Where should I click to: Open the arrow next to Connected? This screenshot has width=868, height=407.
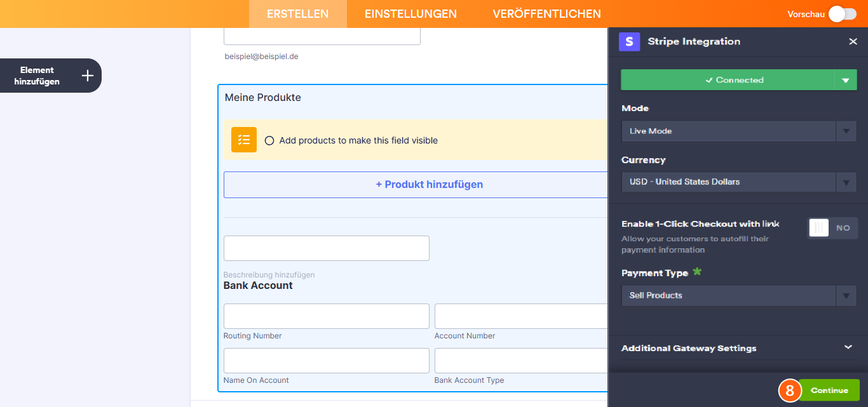846,79
